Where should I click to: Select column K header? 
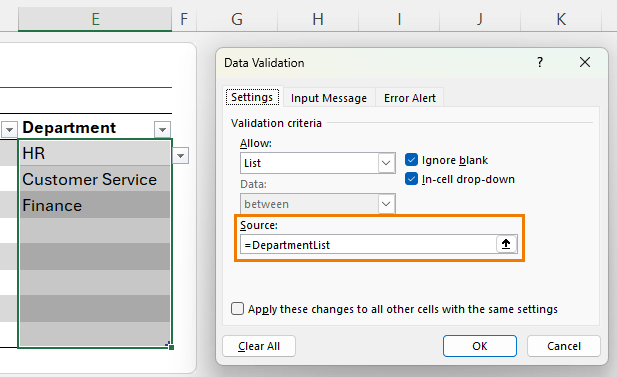tap(561, 19)
